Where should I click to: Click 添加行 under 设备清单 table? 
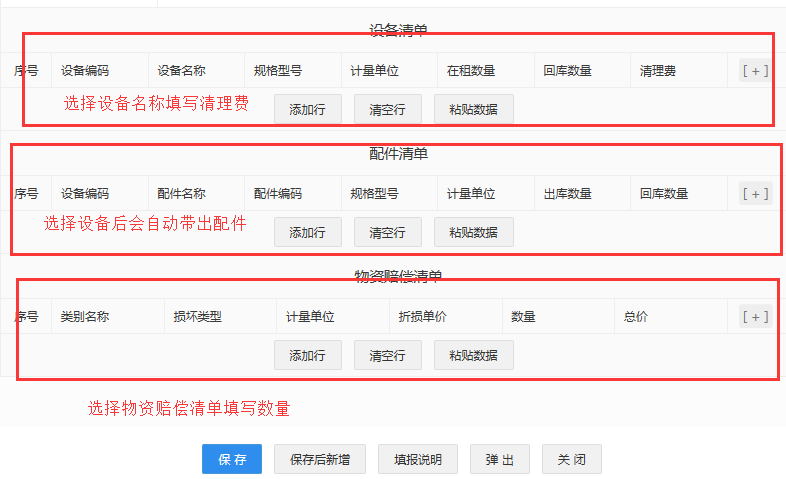(308, 109)
